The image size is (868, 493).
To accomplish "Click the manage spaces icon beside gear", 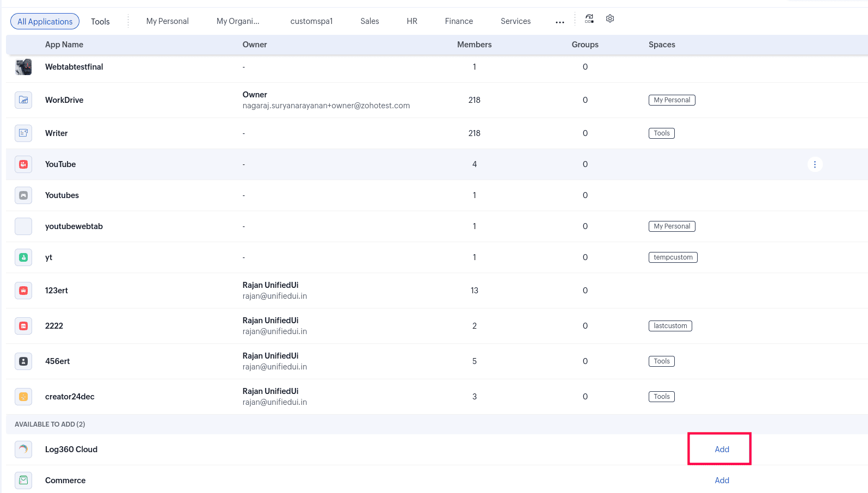I will click(x=589, y=19).
